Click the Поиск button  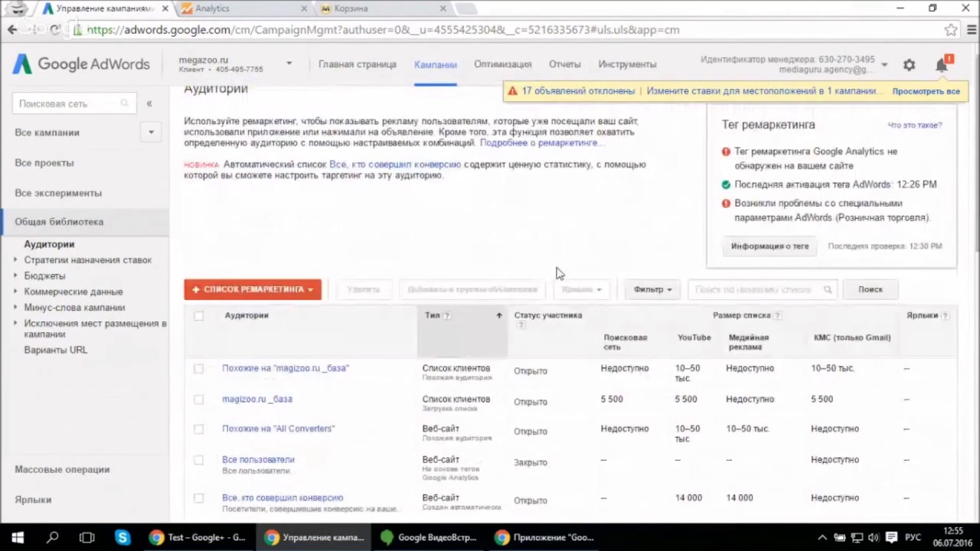(871, 289)
